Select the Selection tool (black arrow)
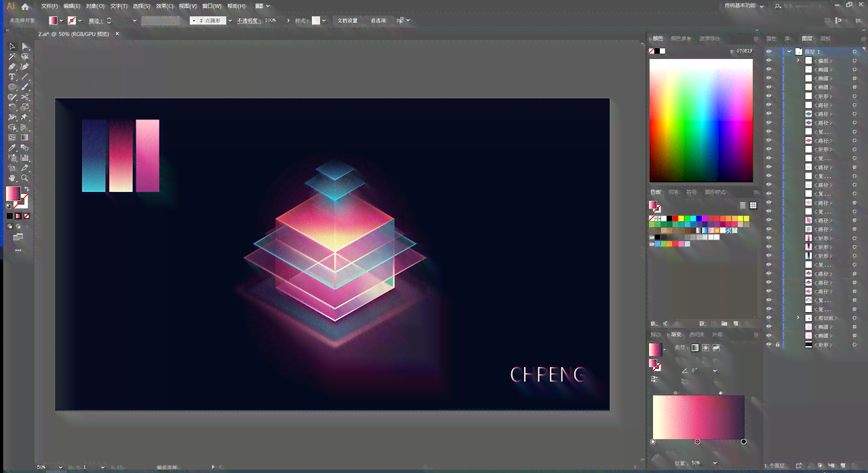The image size is (868, 473). coord(12,47)
